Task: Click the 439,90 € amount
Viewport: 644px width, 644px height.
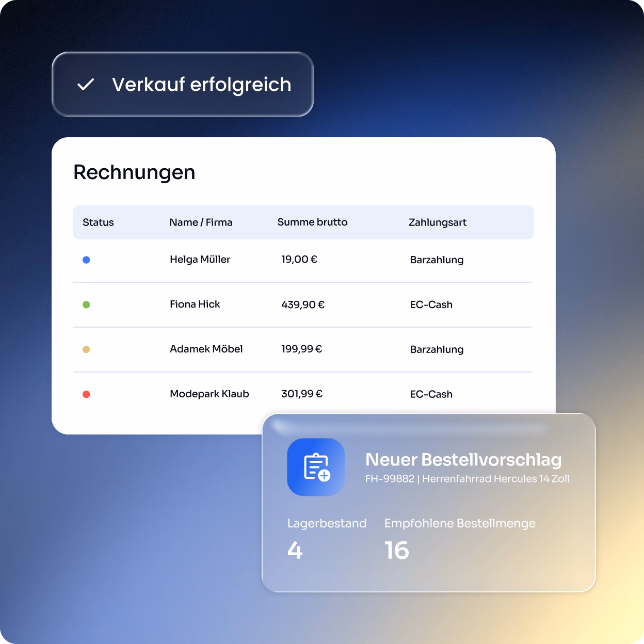Action: pyautogui.click(x=303, y=304)
